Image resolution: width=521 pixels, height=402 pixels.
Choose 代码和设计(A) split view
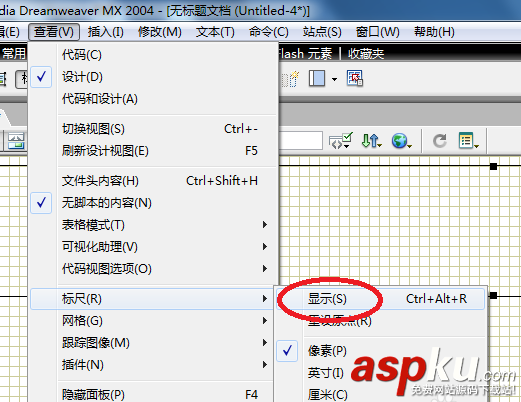154,99
